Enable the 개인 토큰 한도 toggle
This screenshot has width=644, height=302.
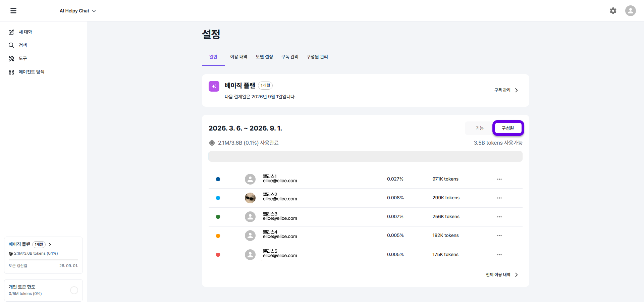tap(74, 290)
